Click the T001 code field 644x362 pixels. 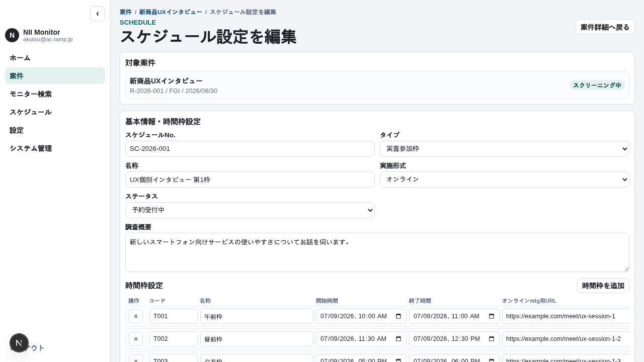[x=174, y=316]
